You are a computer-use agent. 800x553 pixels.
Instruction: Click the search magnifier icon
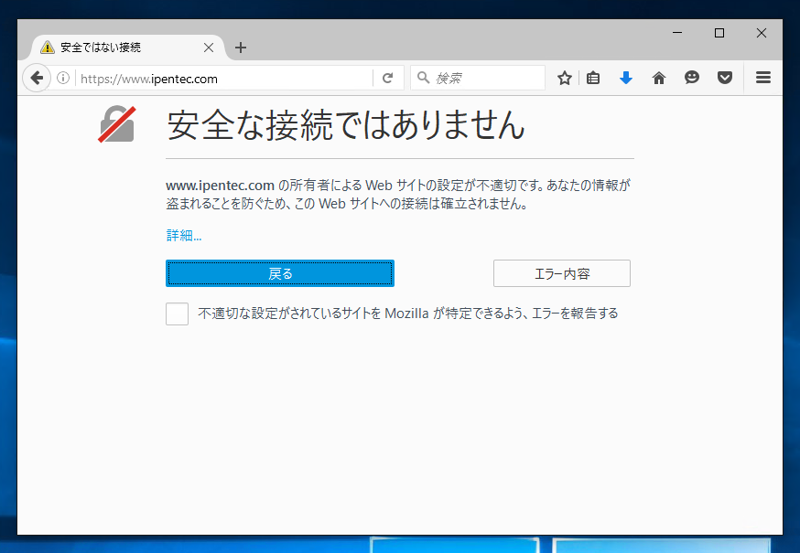click(423, 78)
